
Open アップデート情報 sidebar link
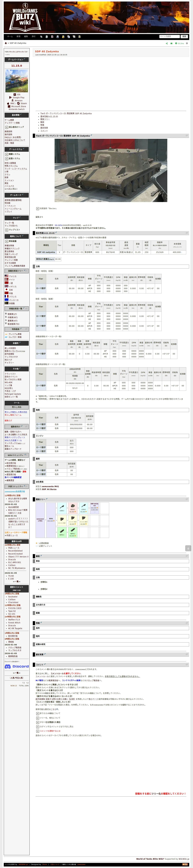click(x=12, y=123)
